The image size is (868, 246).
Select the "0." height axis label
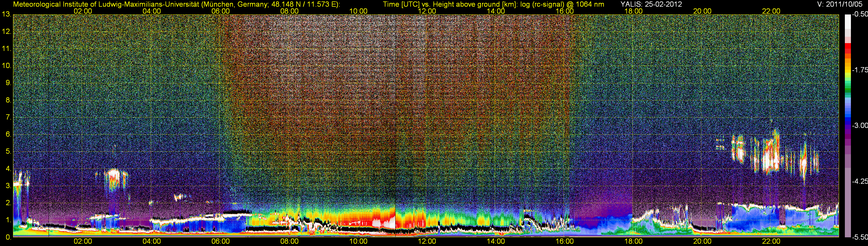click(8, 237)
